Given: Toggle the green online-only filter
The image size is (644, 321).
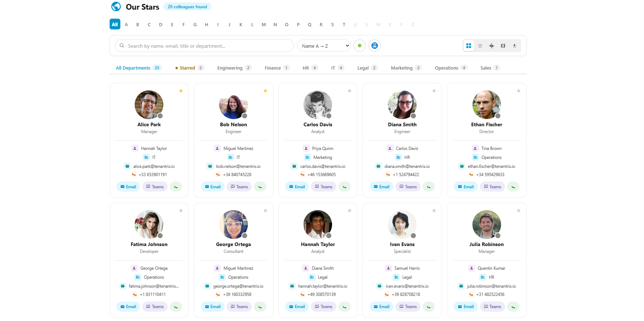Looking at the screenshot, I should click(359, 46).
